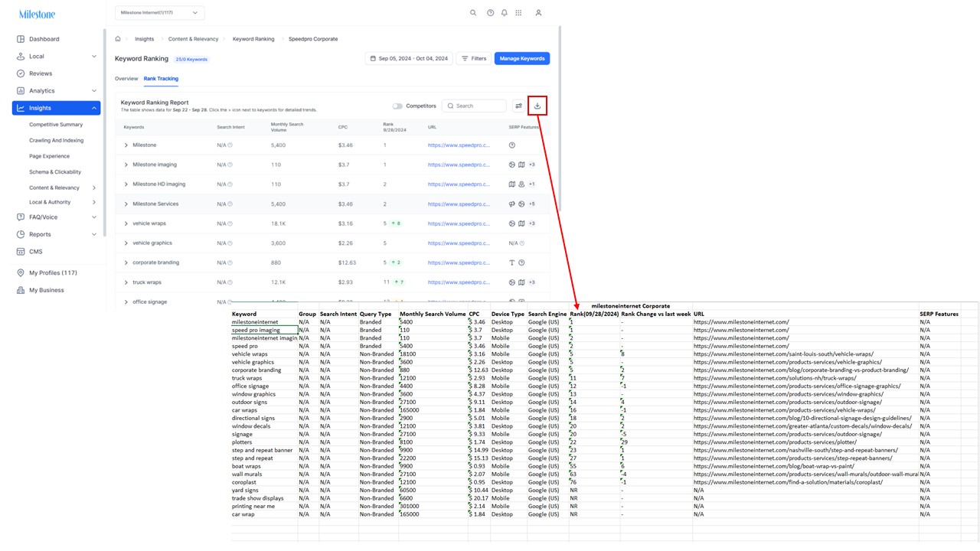Toggle the Competitors switch
This screenshot has height=551, width=980.
point(397,106)
